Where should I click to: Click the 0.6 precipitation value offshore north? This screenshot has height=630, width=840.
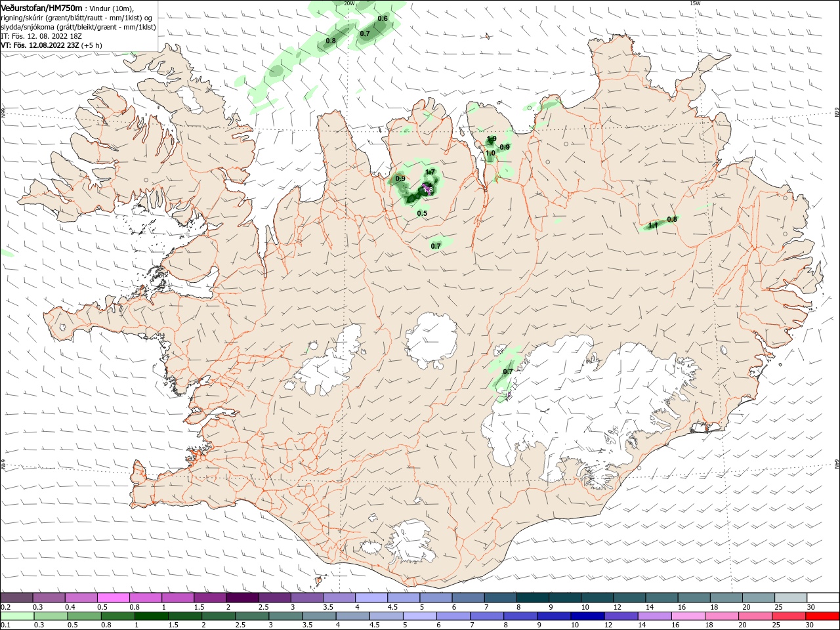coord(383,18)
